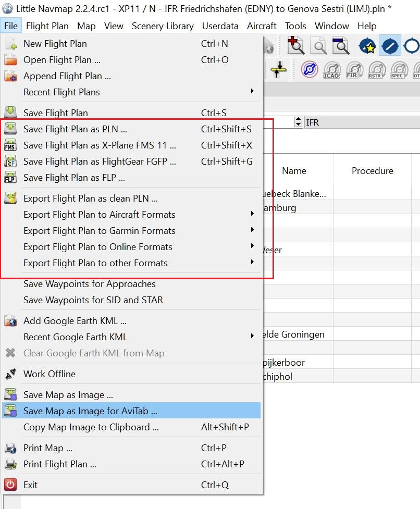Click the FIR airspace filter icon
The height and width of the screenshot is (509, 420).
(354, 69)
